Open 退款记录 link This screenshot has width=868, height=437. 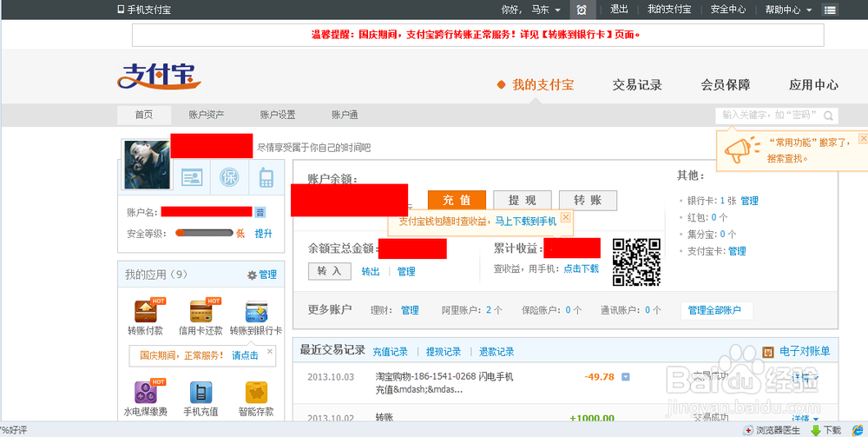click(x=496, y=352)
